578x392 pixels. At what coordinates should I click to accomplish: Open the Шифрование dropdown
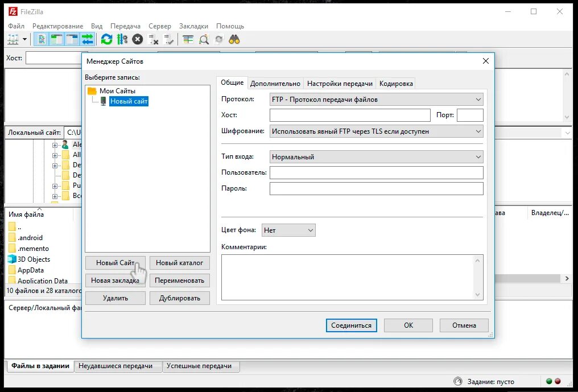[377, 131]
